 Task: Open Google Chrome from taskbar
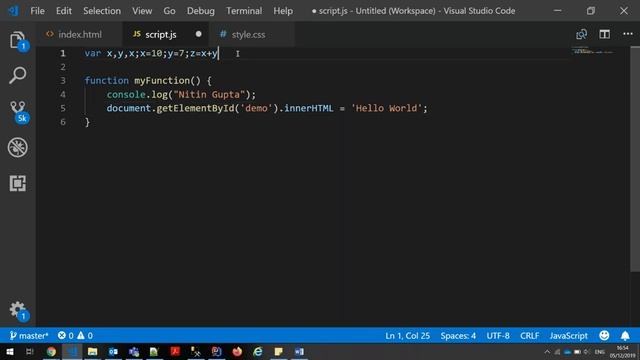point(51,351)
